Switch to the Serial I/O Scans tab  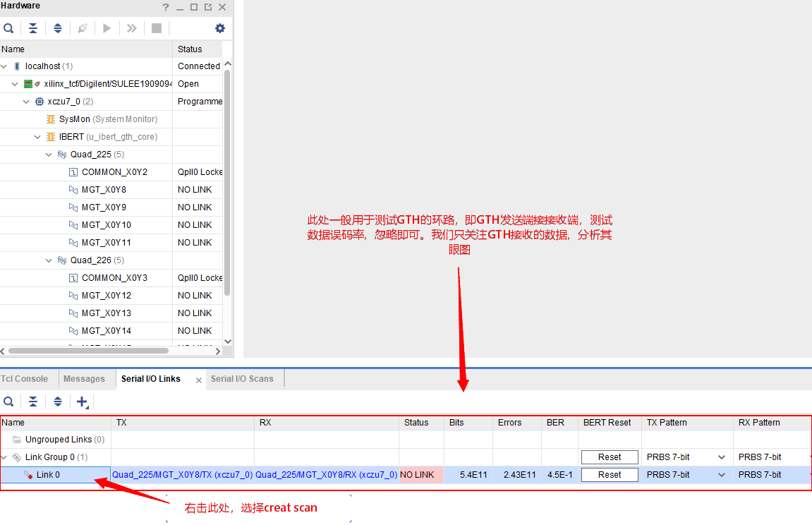[x=244, y=378]
